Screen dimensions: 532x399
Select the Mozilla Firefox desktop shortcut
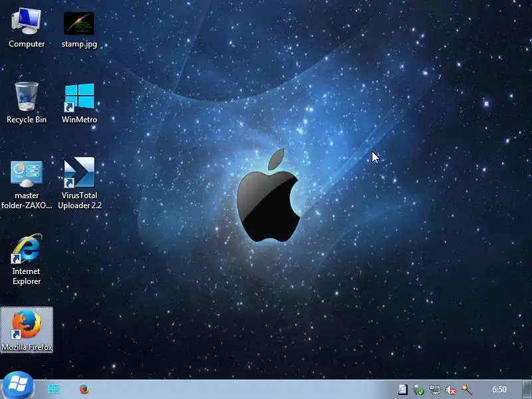click(27, 330)
